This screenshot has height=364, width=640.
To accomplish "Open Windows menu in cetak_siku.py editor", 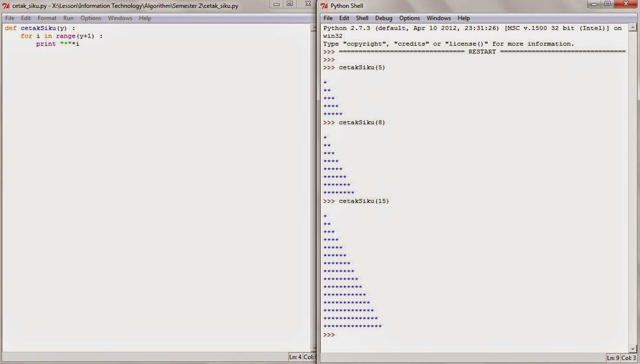I will tap(120, 18).
